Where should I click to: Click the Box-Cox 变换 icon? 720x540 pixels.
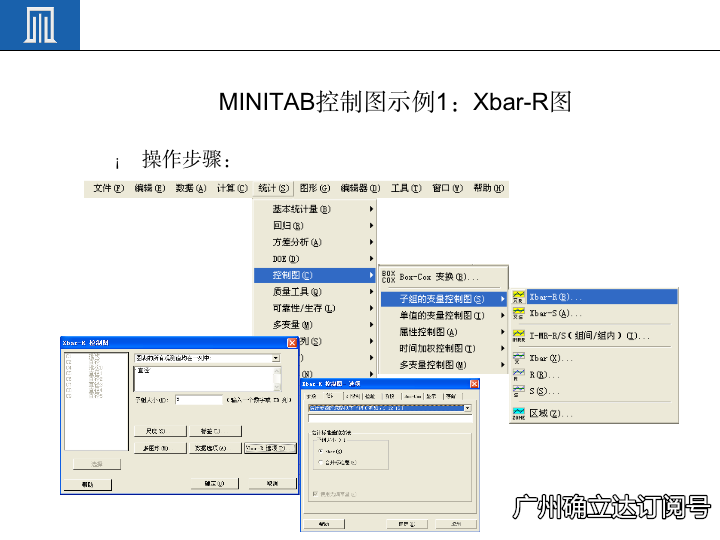click(389, 276)
